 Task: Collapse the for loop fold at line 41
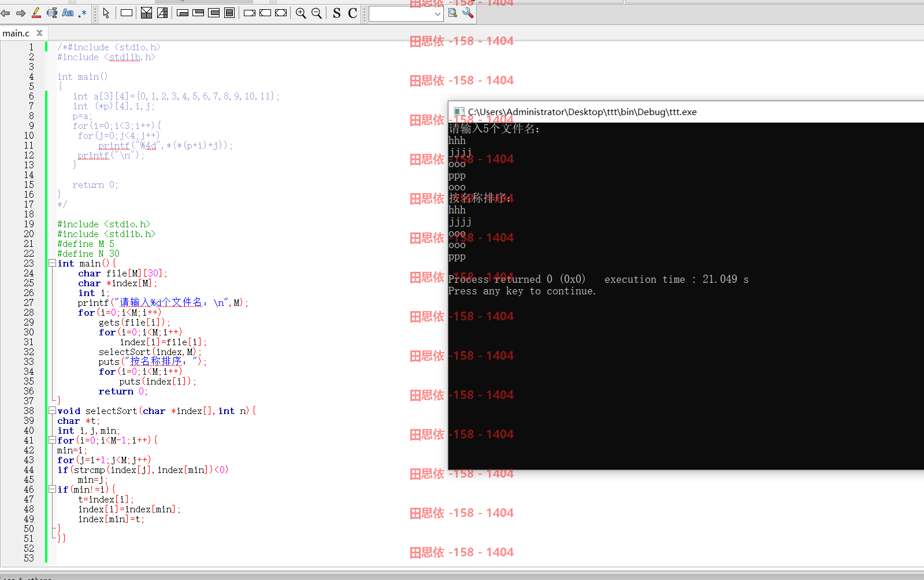click(x=52, y=440)
